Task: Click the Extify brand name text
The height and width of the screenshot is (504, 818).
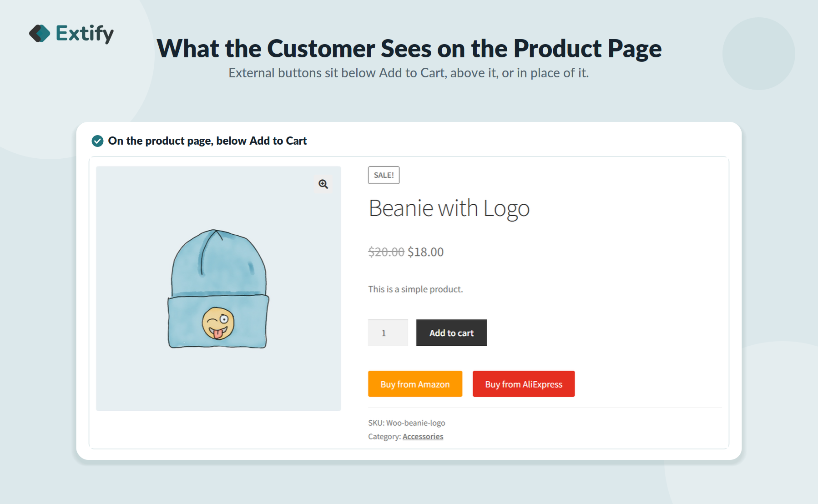Action: [x=85, y=34]
